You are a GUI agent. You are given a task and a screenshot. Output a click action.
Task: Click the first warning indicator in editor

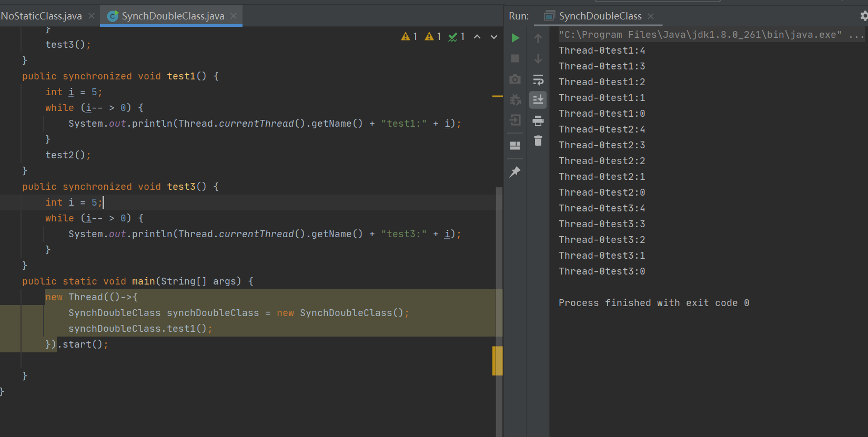pyautogui.click(x=409, y=36)
